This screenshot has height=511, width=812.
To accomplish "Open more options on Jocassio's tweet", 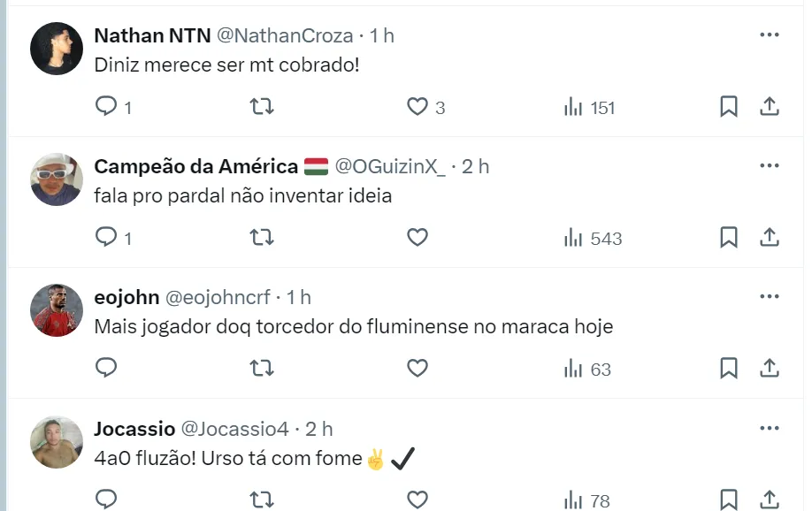I will (770, 428).
